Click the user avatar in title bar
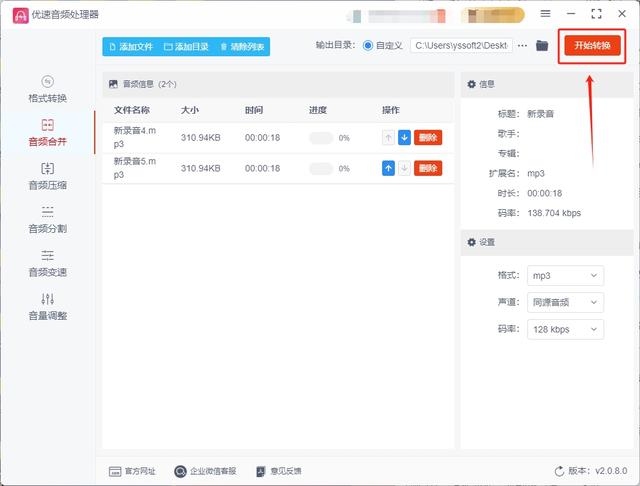The image size is (640, 486). [356, 16]
